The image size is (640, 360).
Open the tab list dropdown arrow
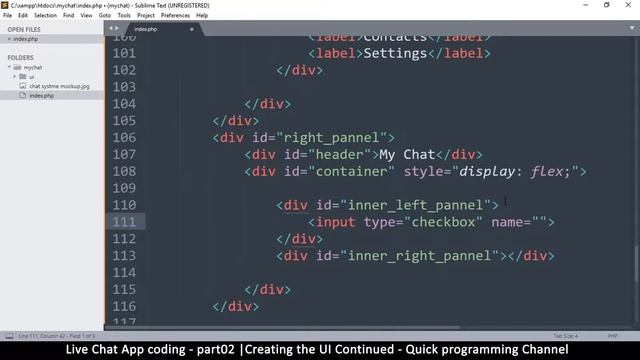(x=632, y=28)
